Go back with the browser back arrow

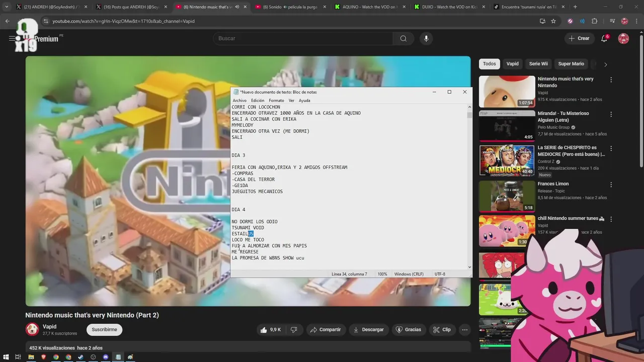[7, 21]
